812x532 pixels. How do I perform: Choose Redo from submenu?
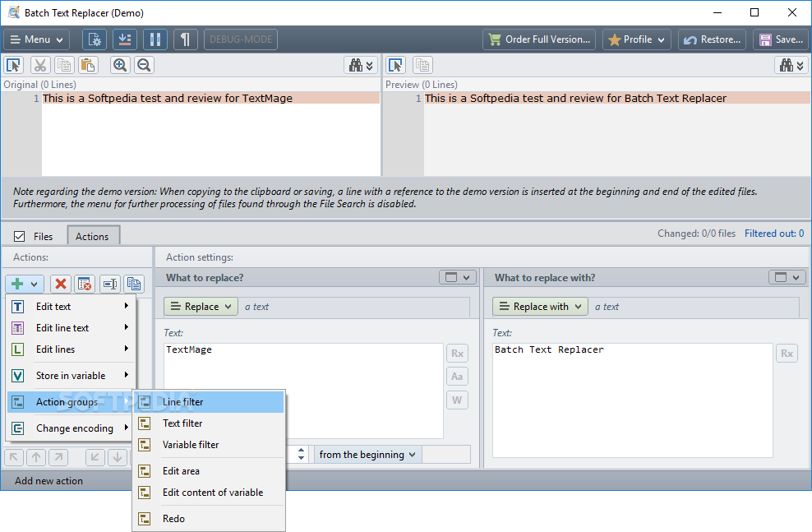(x=209, y=519)
